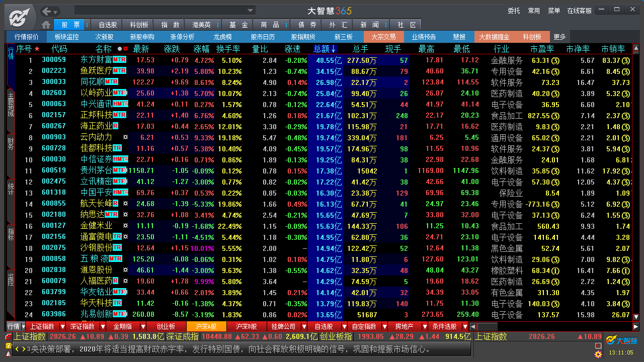Toggle the red star beside 序号 header
This screenshot has width=644, height=362.
point(36,48)
